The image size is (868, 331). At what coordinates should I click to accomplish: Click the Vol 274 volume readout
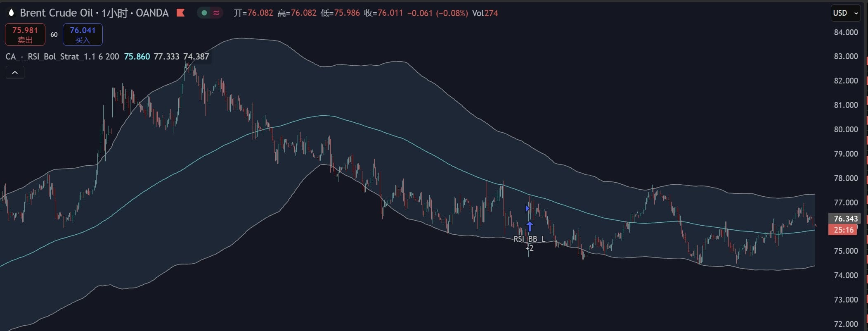pos(485,13)
